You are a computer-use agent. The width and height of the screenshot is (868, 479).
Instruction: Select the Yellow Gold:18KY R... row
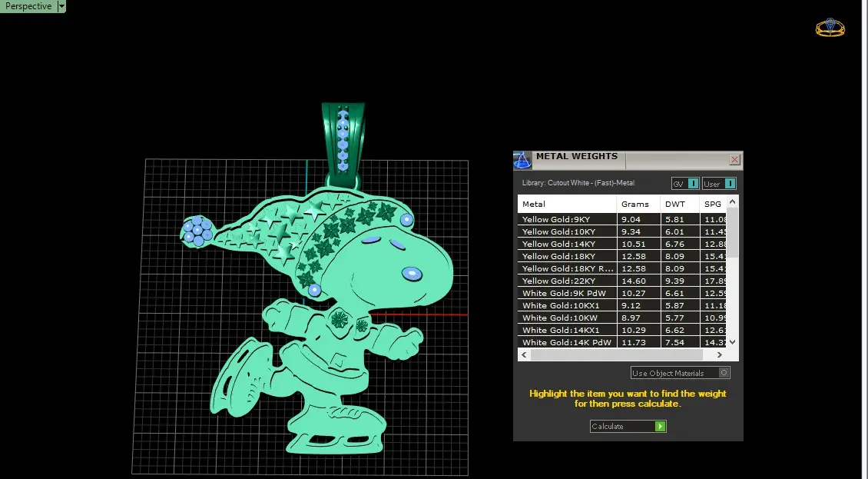click(x=621, y=268)
